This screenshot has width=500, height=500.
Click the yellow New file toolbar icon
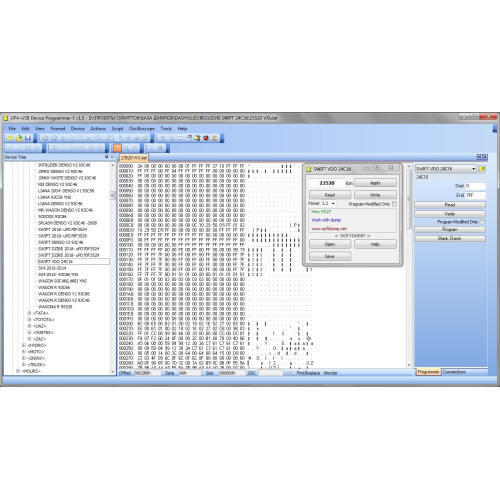[11, 138]
